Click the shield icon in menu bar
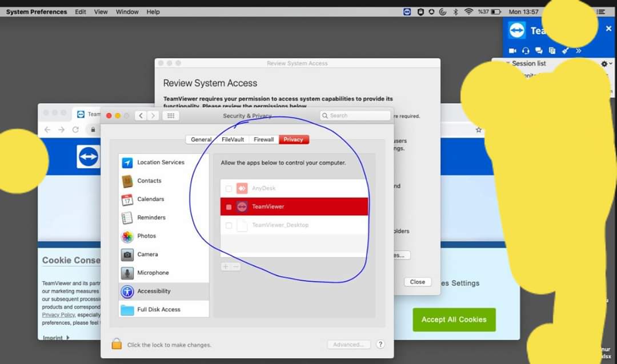 click(420, 12)
